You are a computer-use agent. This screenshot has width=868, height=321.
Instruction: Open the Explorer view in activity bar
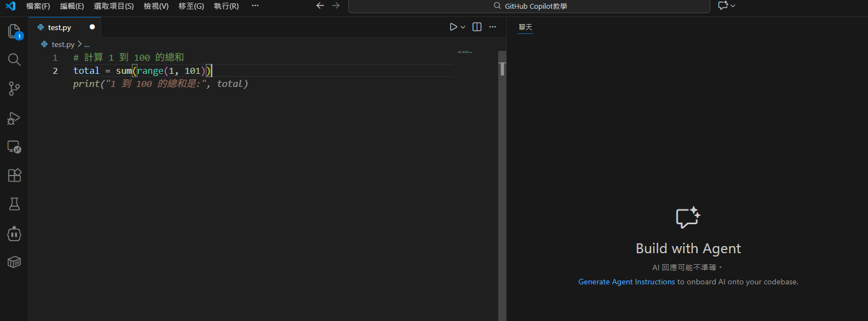tap(14, 31)
